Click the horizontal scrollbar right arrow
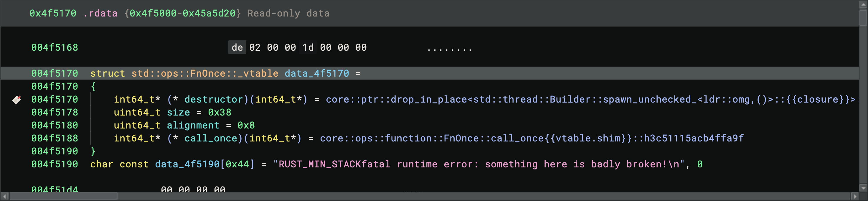 [854, 196]
